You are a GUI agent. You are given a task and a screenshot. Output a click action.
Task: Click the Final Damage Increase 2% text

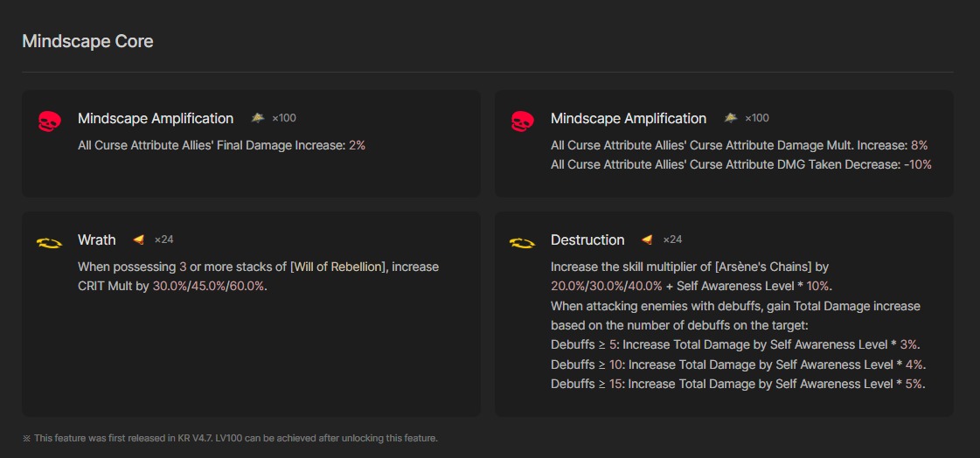(221, 145)
